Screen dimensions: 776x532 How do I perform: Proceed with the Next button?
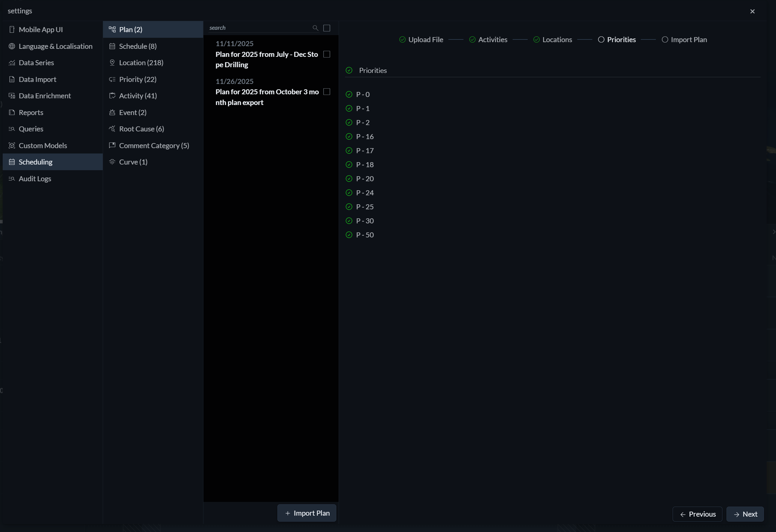(x=745, y=514)
